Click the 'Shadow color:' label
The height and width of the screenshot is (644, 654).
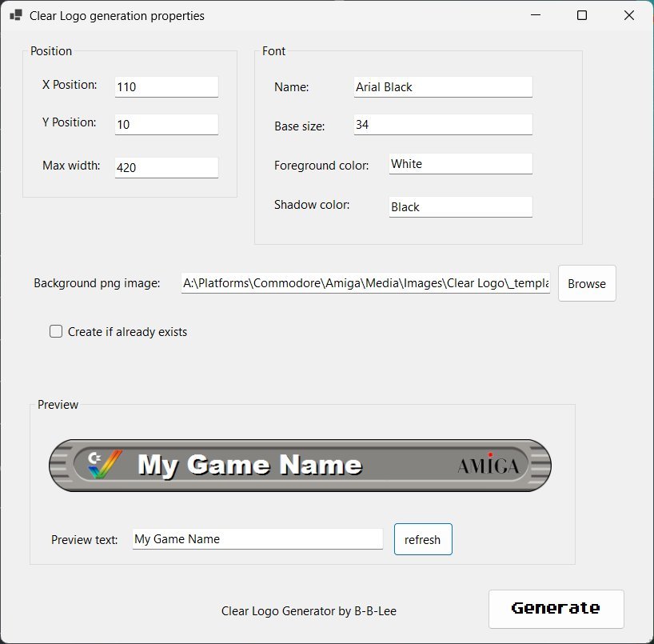[312, 205]
